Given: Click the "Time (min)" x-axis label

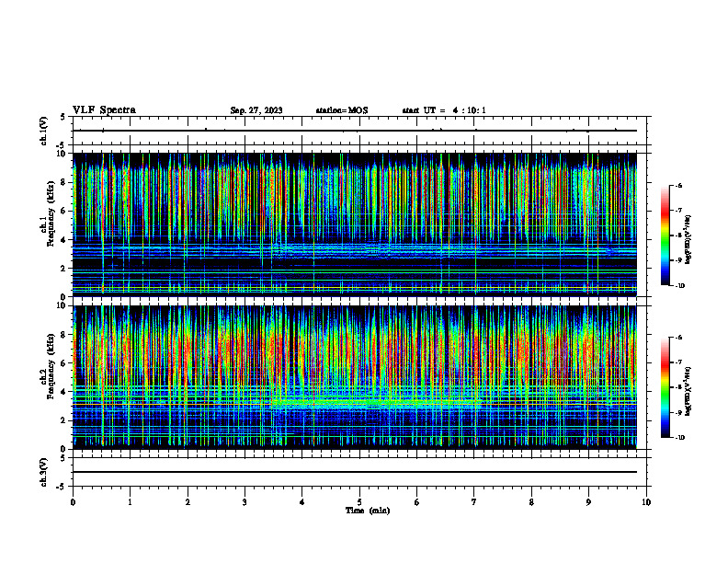Looking at the screenshot, I should 368,511.
